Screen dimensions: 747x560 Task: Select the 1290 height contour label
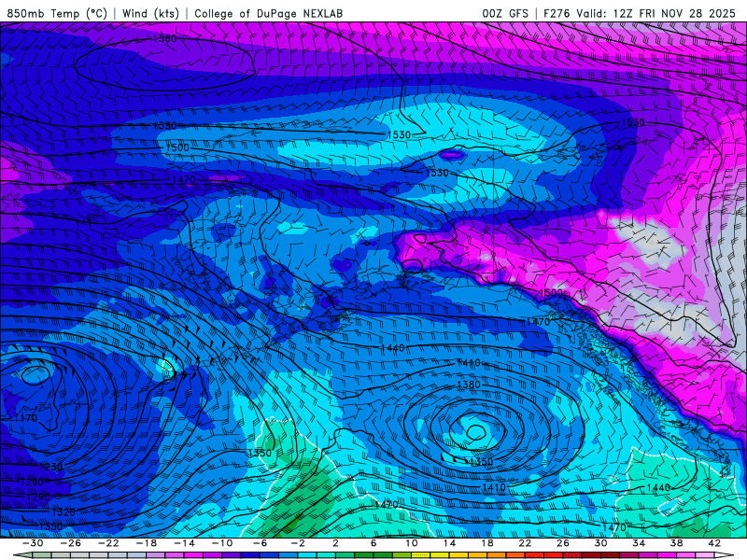(37, 497)
